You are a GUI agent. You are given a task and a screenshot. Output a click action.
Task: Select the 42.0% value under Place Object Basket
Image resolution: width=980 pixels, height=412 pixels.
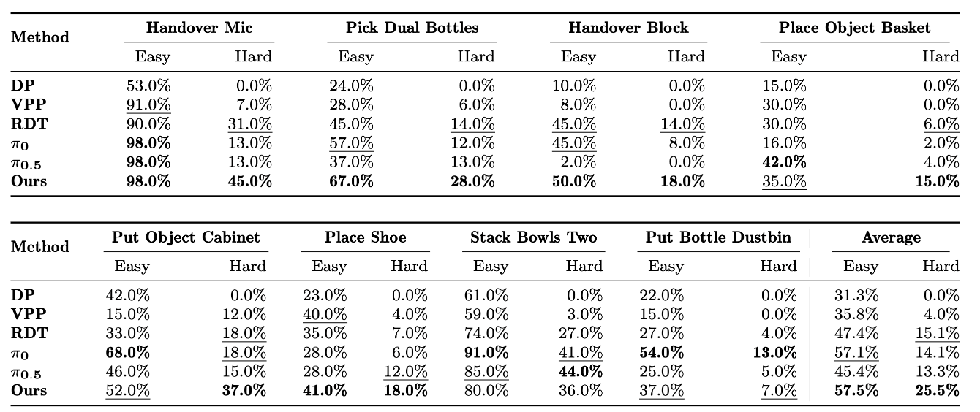click(x=784, y=162)
